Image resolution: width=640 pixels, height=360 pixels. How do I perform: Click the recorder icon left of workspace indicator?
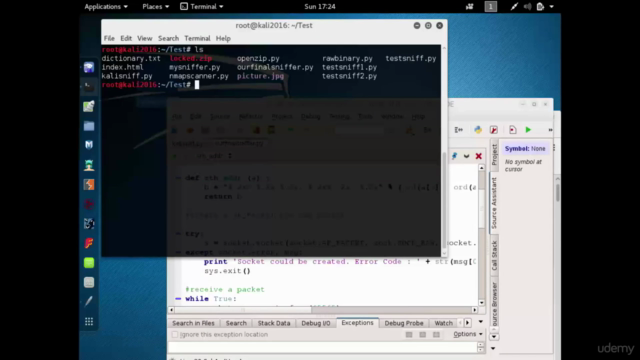click(469, 7)
